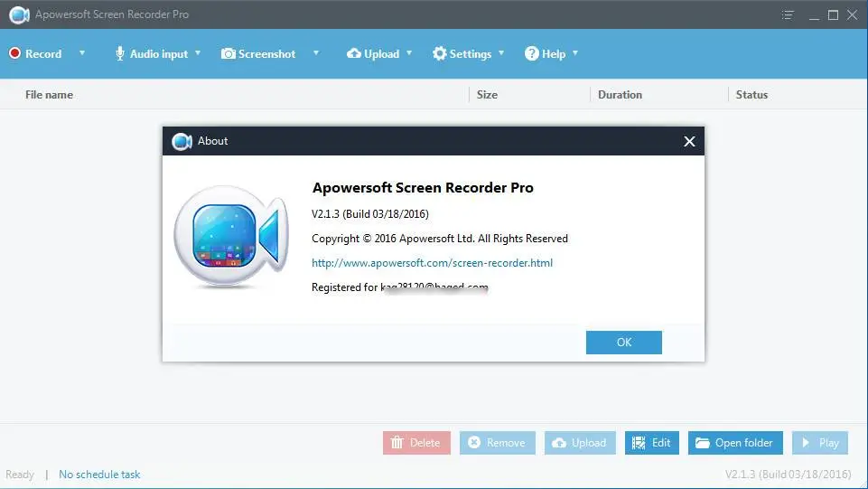
Task: Click the Copyright 2016 Apowersoft text
Action: 440,239
